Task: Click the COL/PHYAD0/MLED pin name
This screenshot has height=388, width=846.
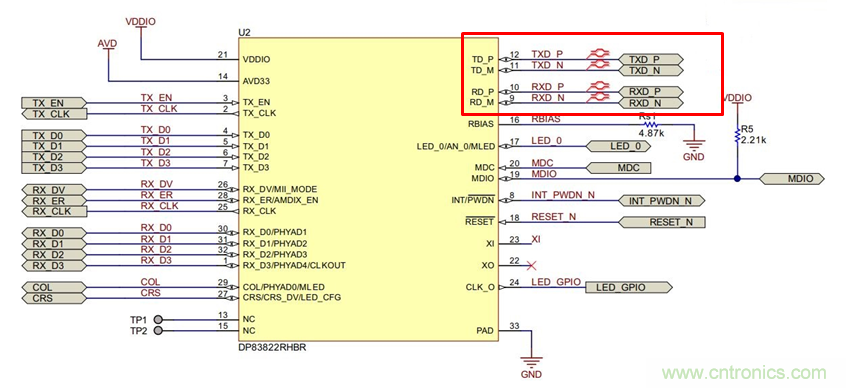Action: [284, 287]
